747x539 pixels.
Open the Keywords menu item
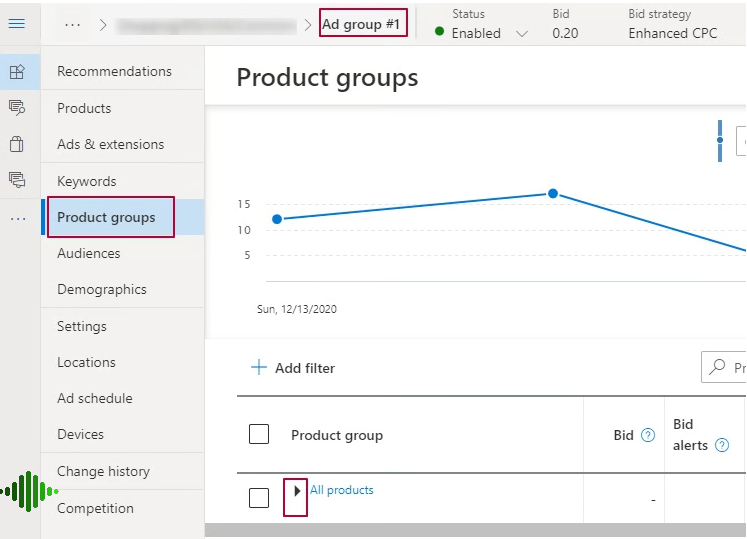coord(87,181)
